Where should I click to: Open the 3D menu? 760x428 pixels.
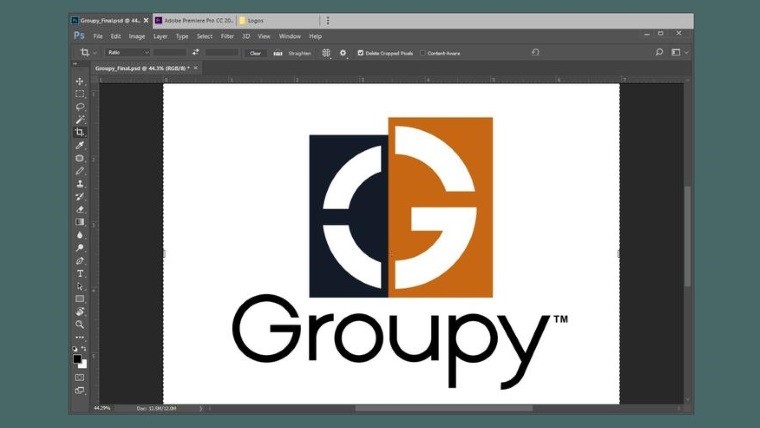pyautogui.click(x=246, y=36)
